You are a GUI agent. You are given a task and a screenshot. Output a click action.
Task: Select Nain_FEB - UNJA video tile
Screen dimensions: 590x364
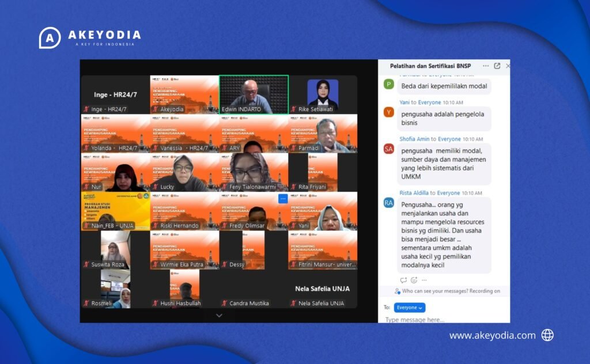115,211
